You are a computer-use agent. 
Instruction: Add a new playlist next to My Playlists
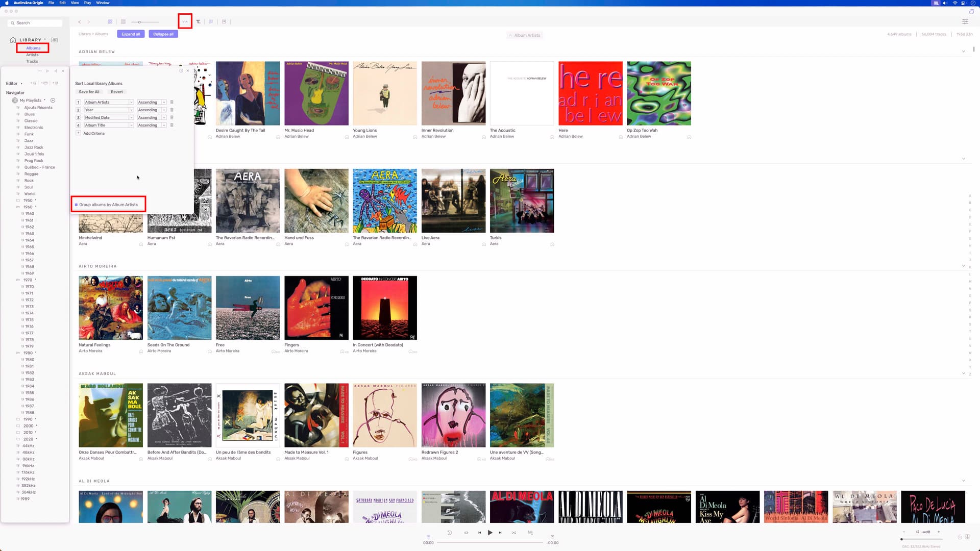[x=53, y=101]
